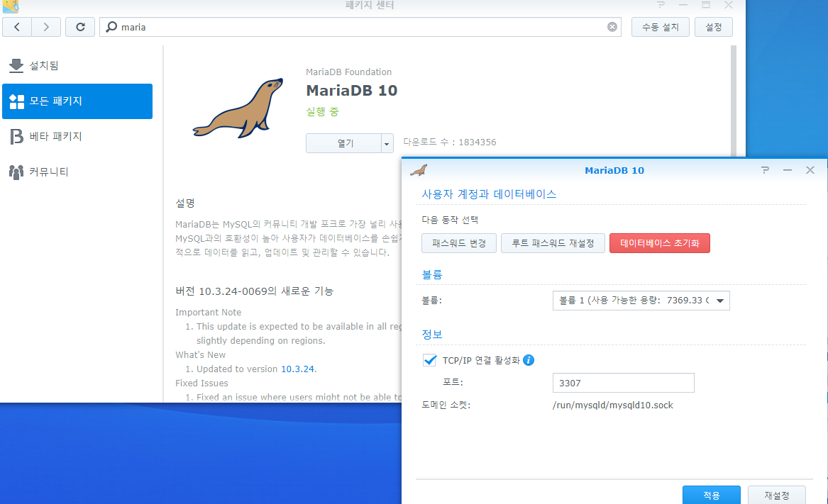Open the 설치됨 installed packages section

tap(77, 65)
